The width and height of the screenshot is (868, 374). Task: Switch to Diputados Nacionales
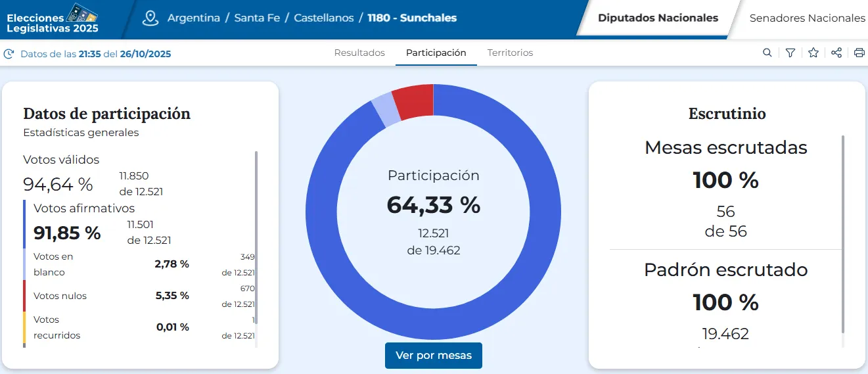click(658, 18)
